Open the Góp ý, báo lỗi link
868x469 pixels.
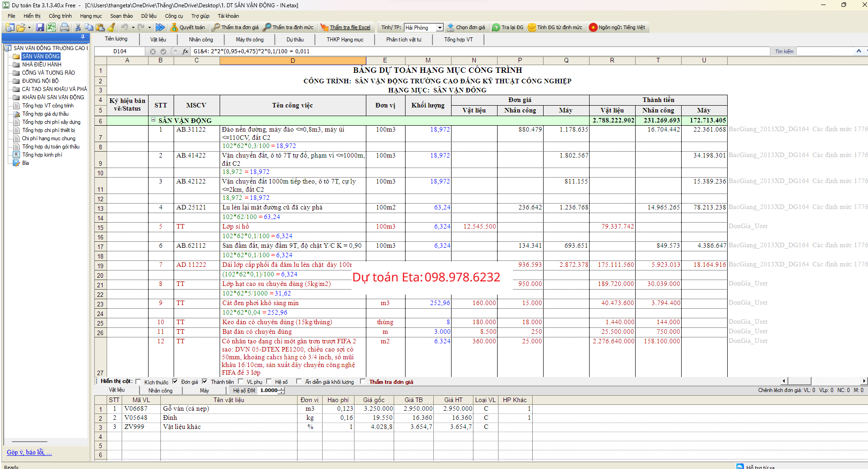(x=29, y=452)
